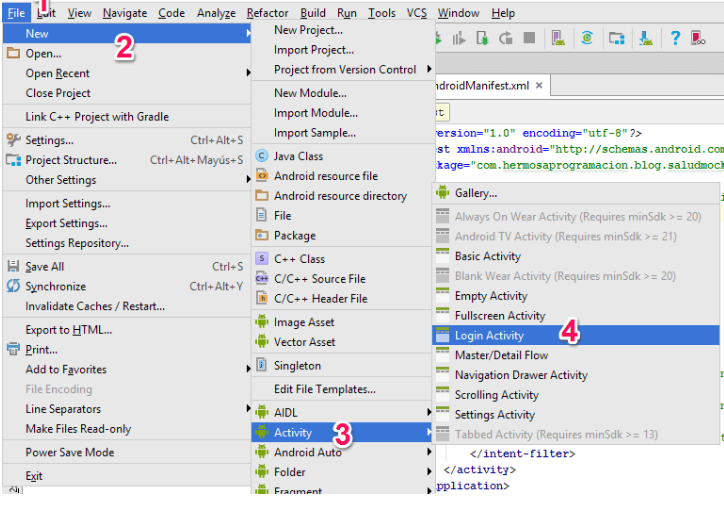Toggle Power Save Mode
Image resolution: width=724 pixels, height=510 pixels.
click(x=127, y=452)
